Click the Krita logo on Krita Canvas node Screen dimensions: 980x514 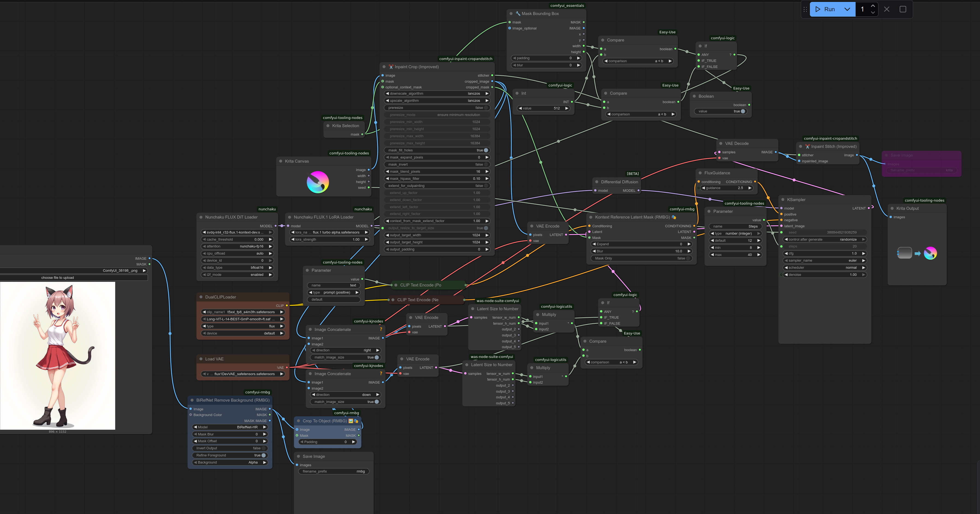(318, 182)
